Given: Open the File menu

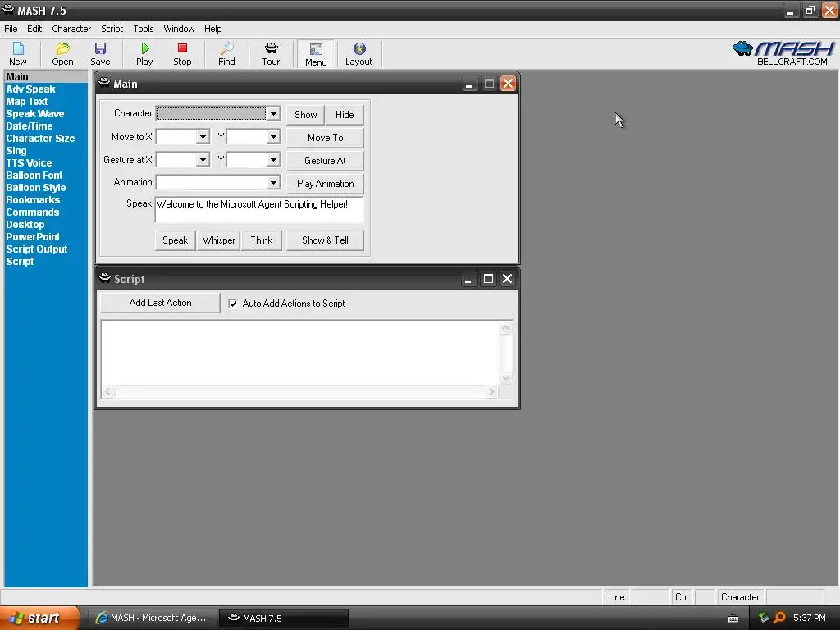Looking at the screenshot, I should 11,29.
